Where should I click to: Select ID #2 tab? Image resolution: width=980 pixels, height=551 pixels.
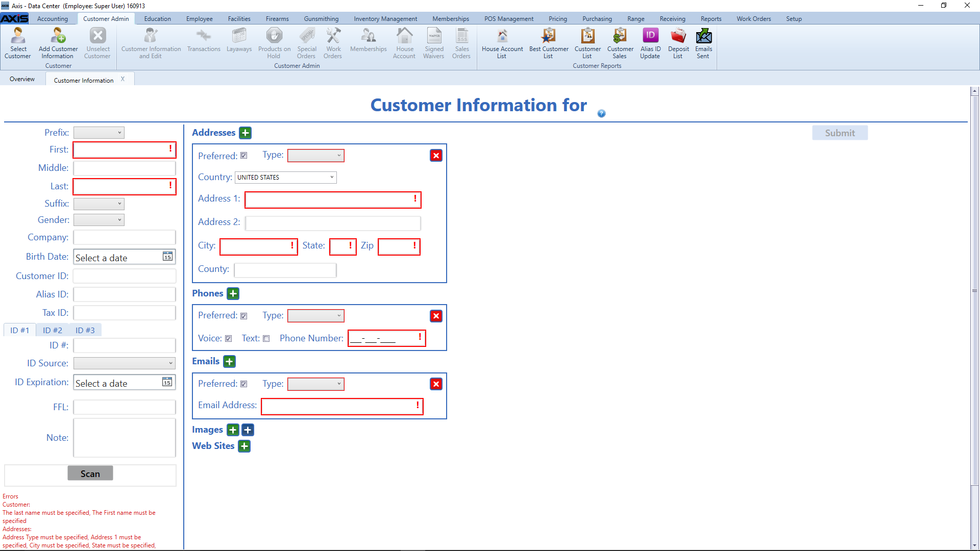[53, 331]
